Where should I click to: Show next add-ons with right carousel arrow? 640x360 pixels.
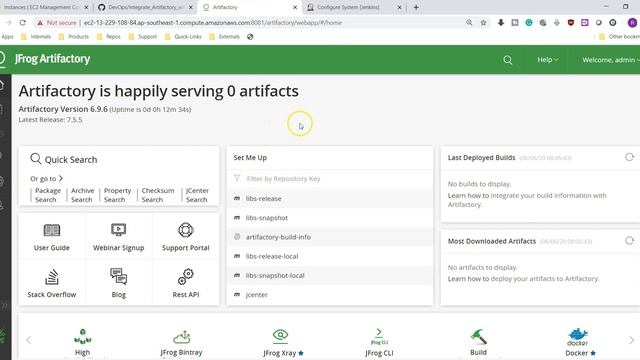point(631,340)
